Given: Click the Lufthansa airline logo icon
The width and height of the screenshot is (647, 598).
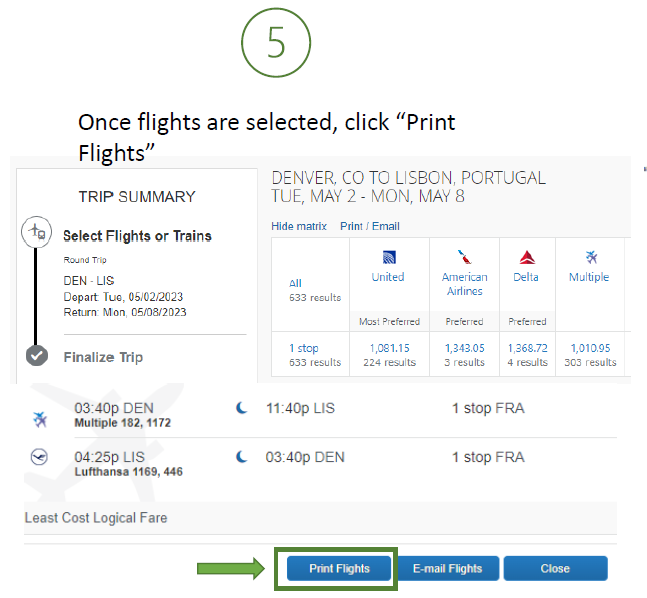Looking at the screenshot, I should coord(40,457).
